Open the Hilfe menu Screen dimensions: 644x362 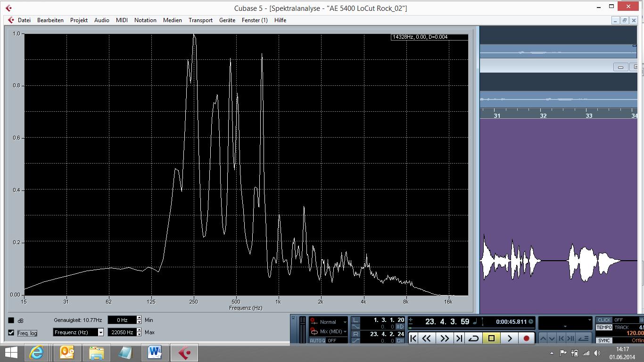[x=281, y=20]
